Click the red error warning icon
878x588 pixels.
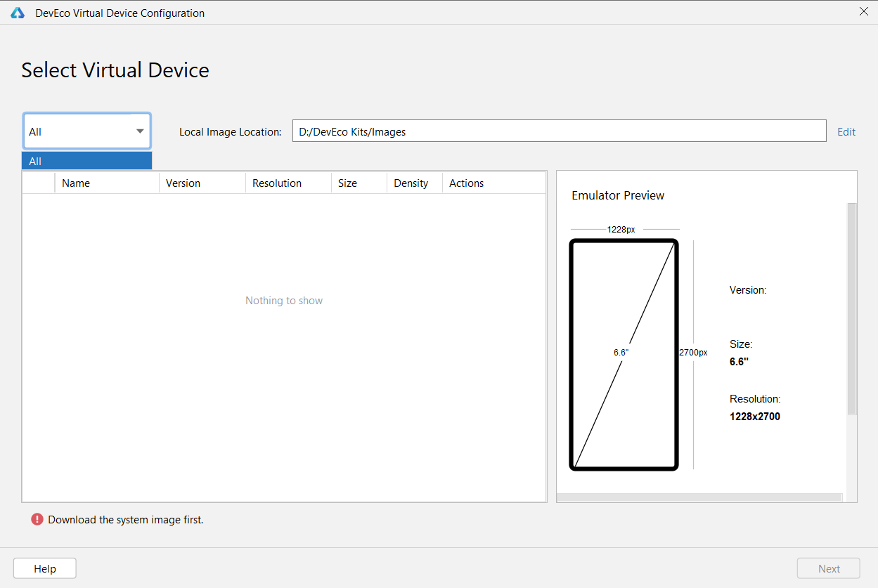[37, 519]
